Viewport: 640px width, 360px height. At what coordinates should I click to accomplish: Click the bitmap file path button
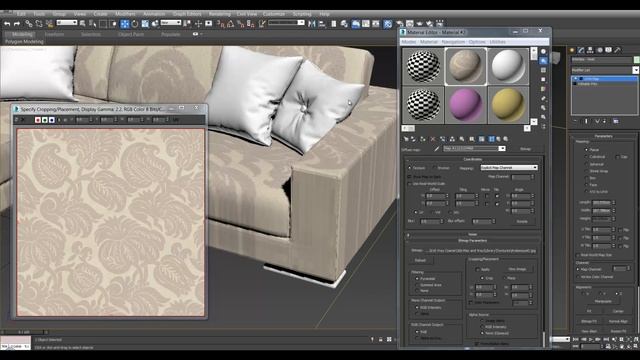tap(480, 251)
